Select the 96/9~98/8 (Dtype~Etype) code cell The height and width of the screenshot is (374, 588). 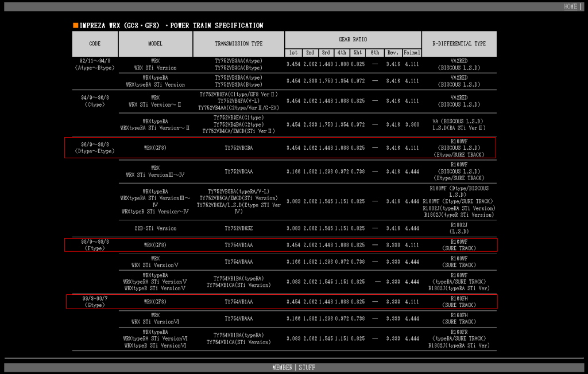tap(95, 147)
